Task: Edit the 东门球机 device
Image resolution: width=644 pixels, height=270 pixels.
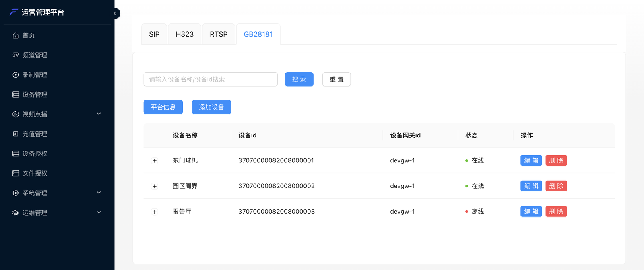Action: [531, 160]
